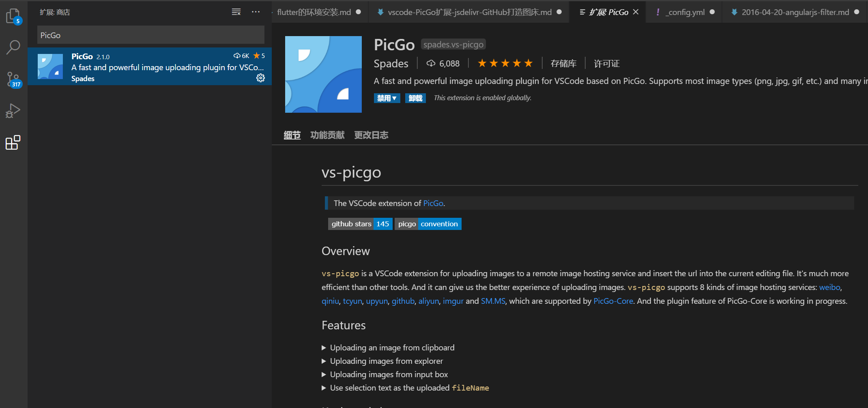Close the 扩展 PicGo editor tab
Viewport: 868px width, 408px height.
coord(636,12)
